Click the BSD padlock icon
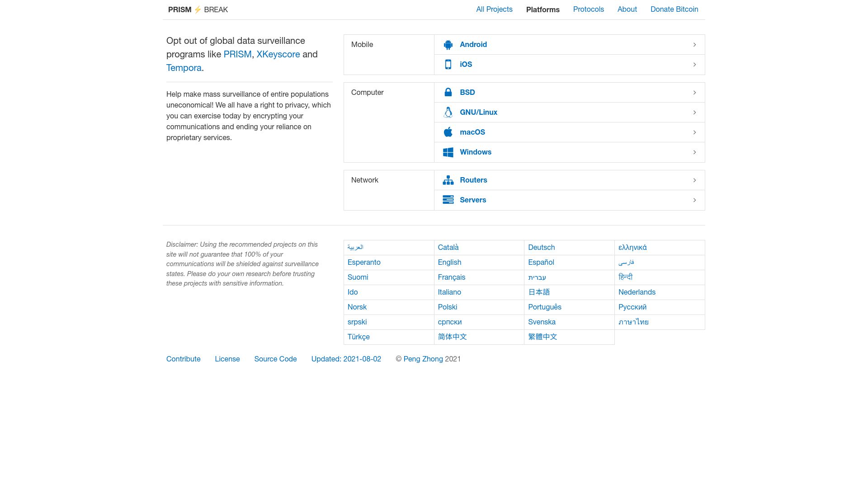 coord(448,93)
